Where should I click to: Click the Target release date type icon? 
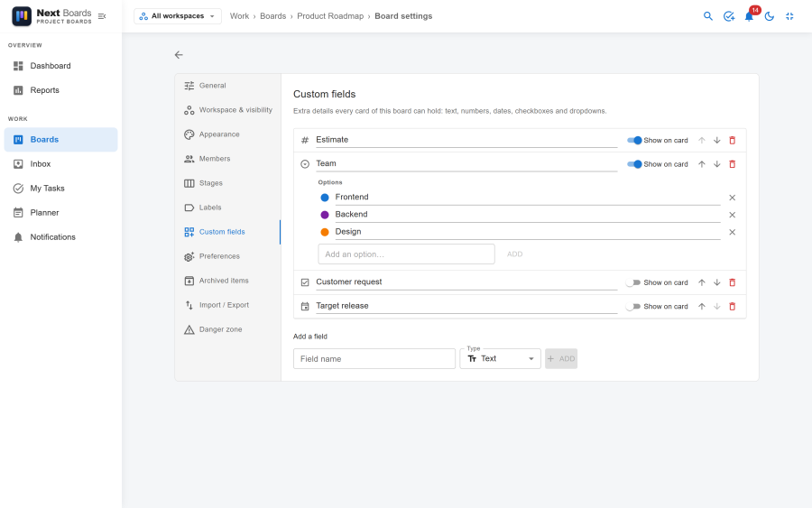click(x=305, y=307)
